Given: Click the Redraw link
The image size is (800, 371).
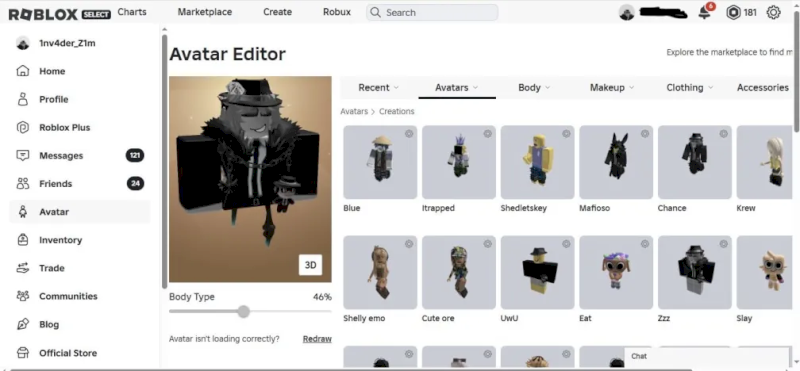Looking at the screenshot, I should (x=317, y=339).
